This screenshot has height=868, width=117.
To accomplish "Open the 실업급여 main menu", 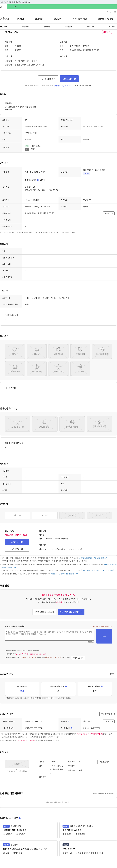I will (x=58, y=19).
